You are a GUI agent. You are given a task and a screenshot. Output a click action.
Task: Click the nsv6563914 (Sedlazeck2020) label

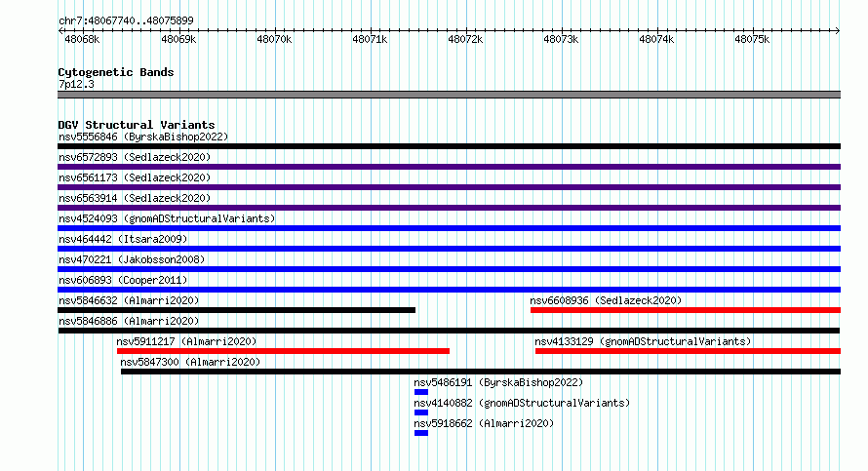135,198
